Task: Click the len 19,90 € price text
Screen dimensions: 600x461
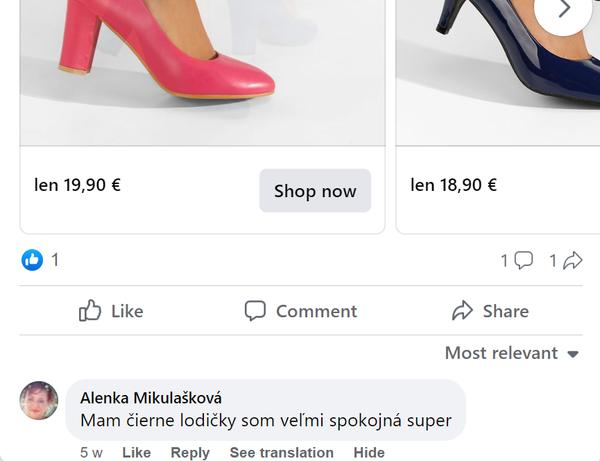Action: coord(77,185)
